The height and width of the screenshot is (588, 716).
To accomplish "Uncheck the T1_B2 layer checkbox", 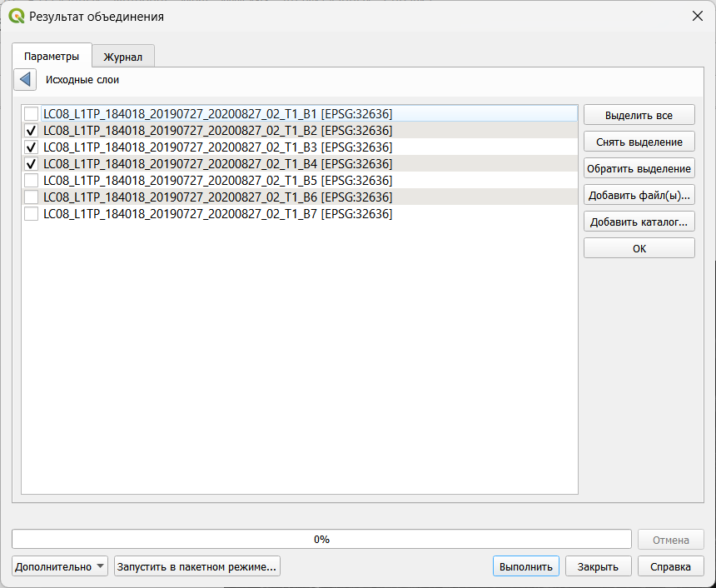I will click(31, 130).
